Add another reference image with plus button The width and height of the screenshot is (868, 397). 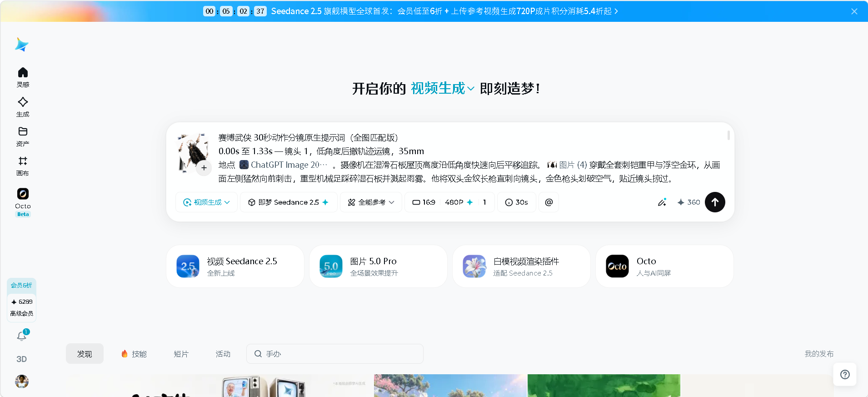pos(204,168)
